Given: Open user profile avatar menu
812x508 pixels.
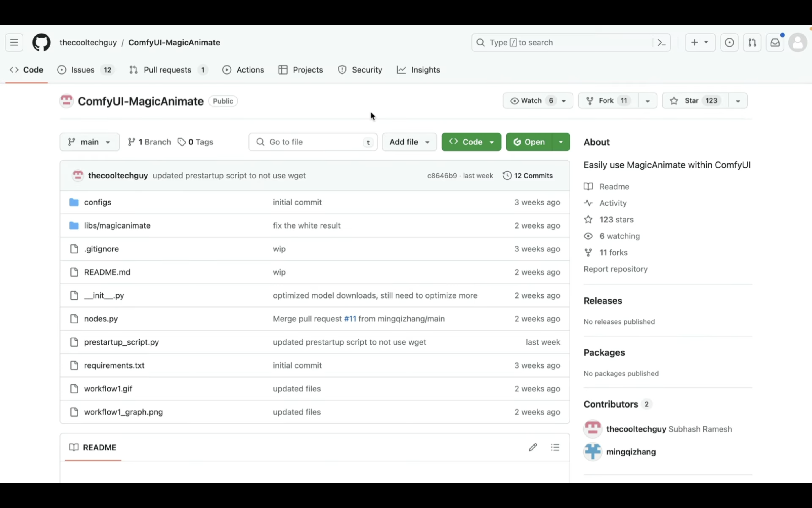Looking at the screenshot, I should (798, 42).
